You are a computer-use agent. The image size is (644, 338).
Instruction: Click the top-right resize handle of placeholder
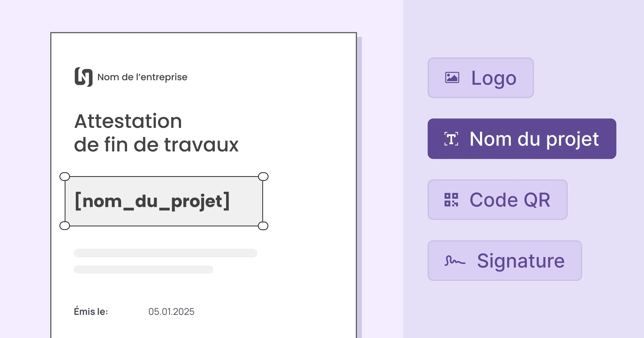[x=263, y=177]
